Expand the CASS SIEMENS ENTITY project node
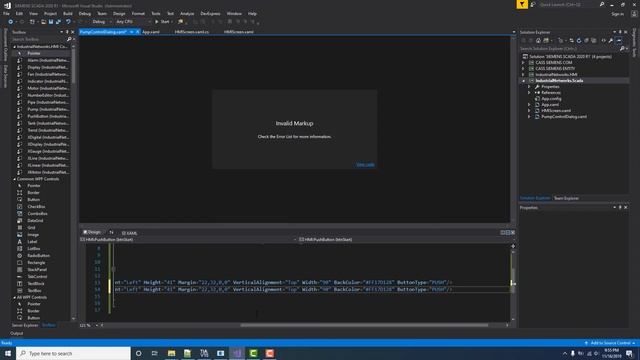The image size is (640, 360). 523,69
